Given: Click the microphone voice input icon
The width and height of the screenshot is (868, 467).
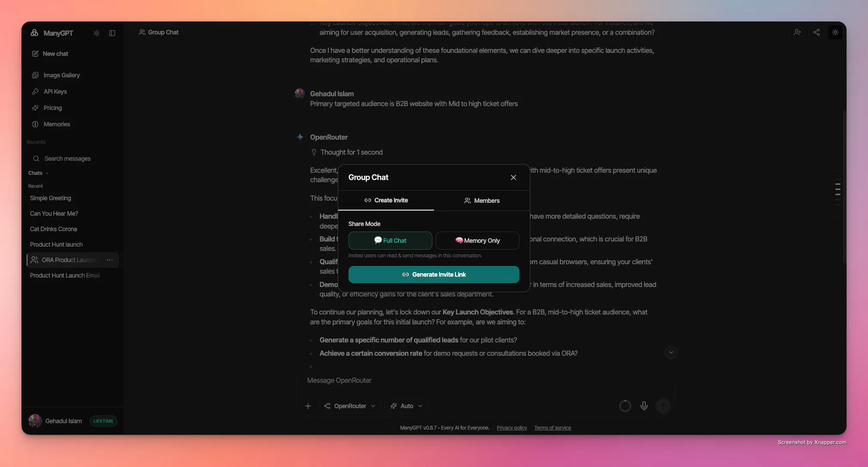Looking at the screenshot, I should tap(644, 406).
